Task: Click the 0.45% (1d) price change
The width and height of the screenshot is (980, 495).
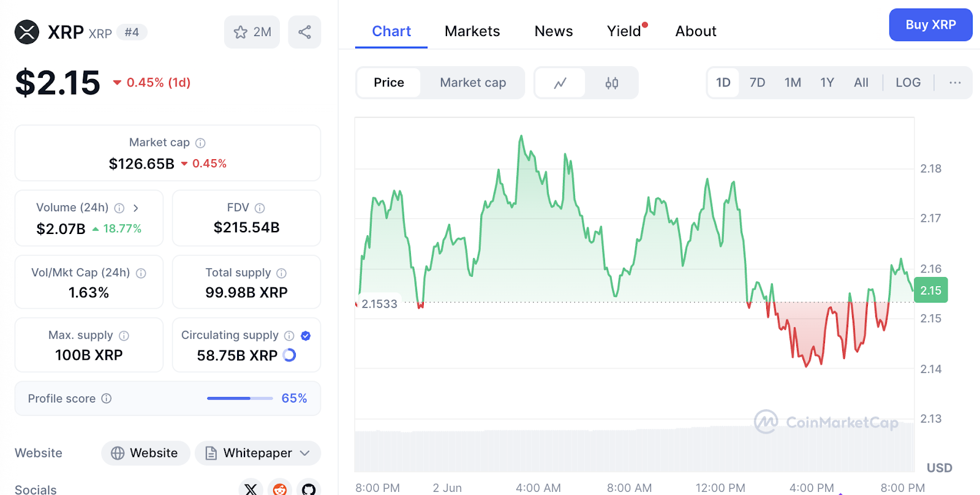Action: click(x=152, y=83)
